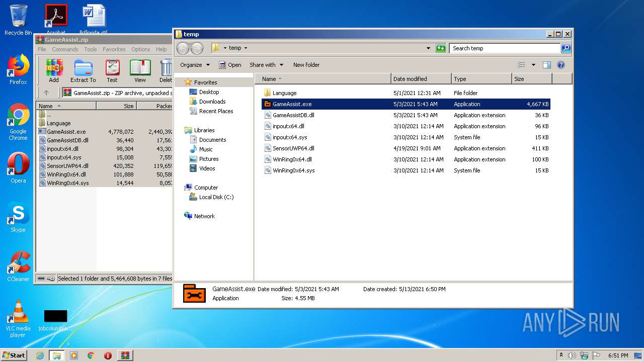Select the CCleaner desktop shortcut
Screen dimensions: 644x362
click(x=18, y=267)
